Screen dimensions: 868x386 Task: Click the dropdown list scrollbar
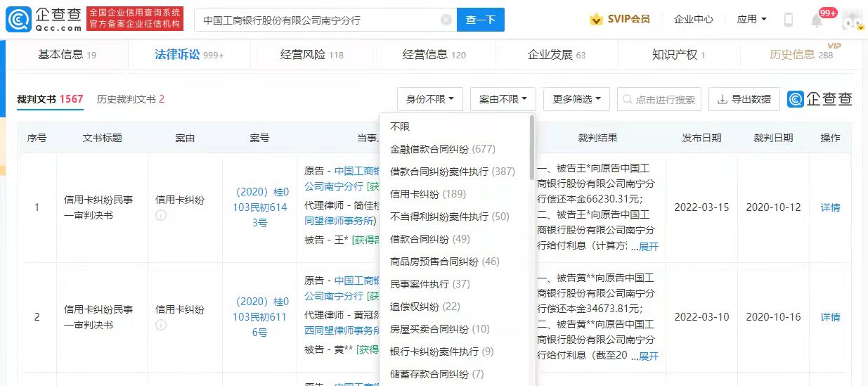[532, 149]
